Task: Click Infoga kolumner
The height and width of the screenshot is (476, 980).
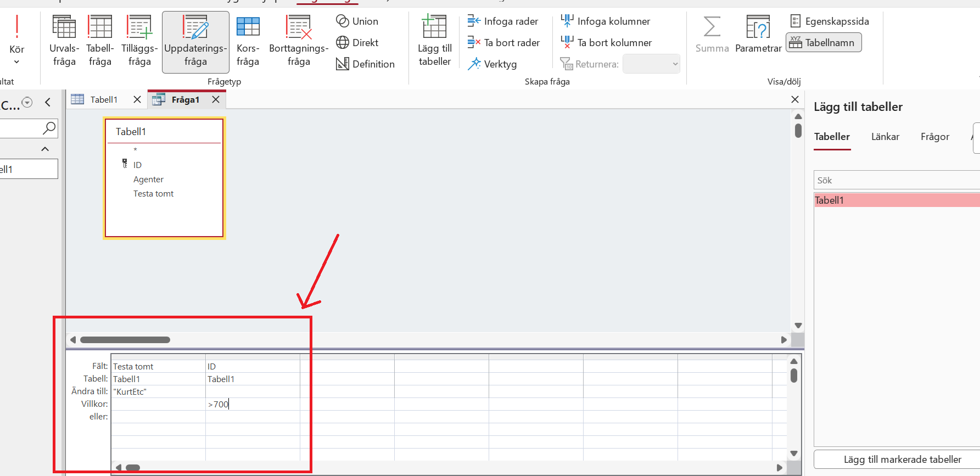Action: tap(605, 21)
